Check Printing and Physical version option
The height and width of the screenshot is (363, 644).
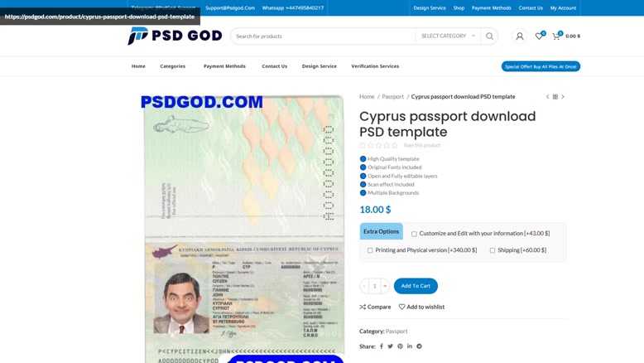pyautogui.click(x=370, y=250)
